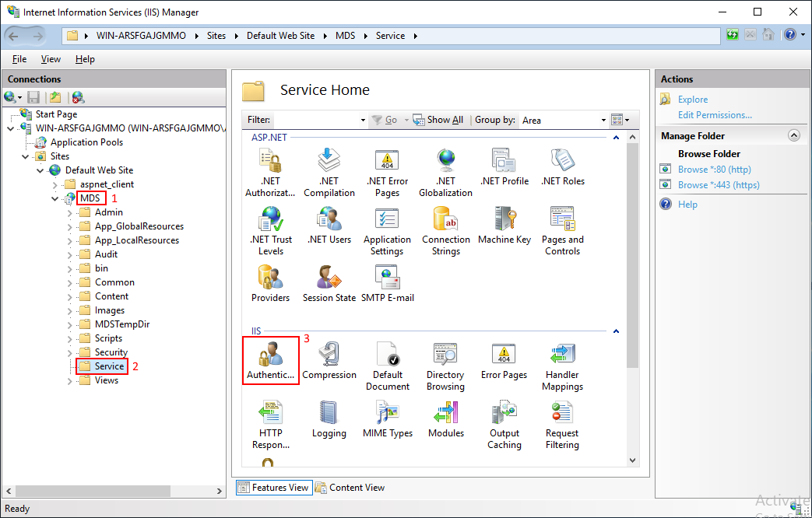The image size is (812, 518).
Task: Open the Compression feature
Action: click(329, 361)
